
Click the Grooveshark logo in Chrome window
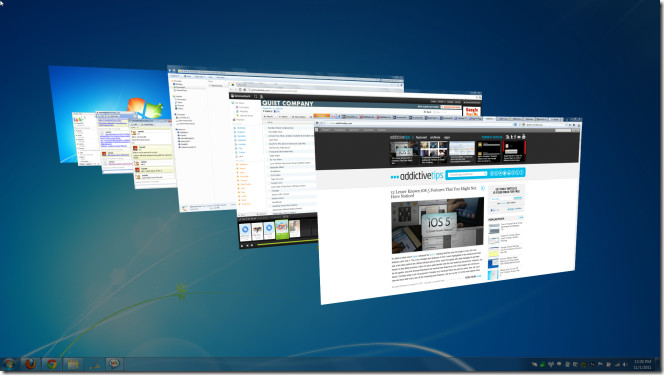pyautogui.click(x=241, y=96)
